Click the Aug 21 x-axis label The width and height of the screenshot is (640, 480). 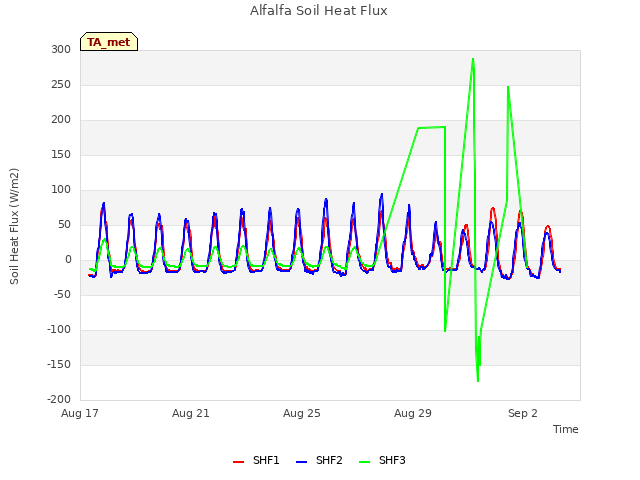click(x=191, y=413)
